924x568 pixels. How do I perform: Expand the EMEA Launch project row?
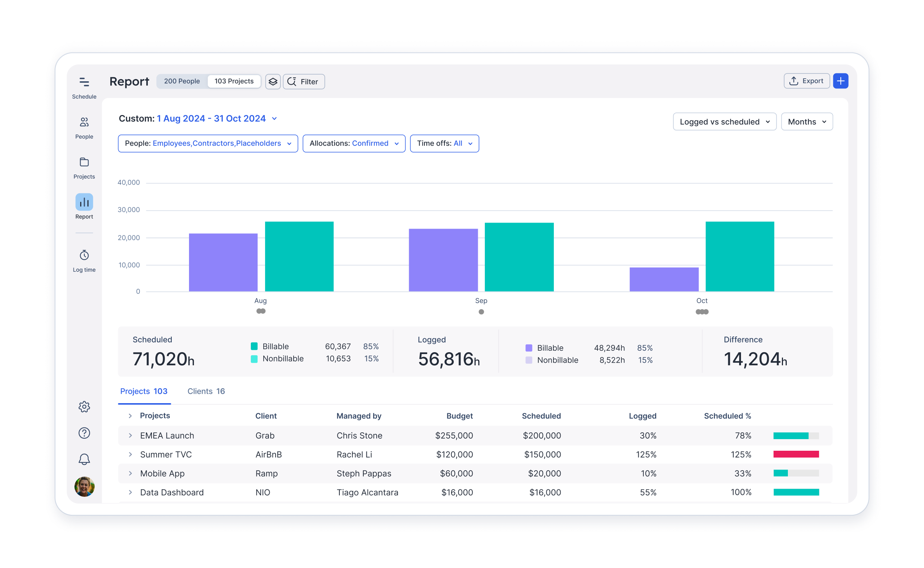point(130,435)
